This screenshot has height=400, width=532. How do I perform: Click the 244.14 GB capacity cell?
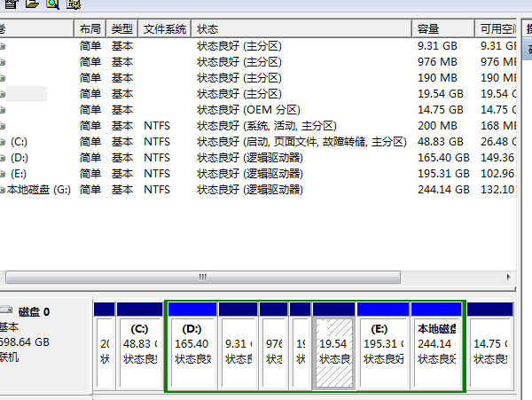443,189
